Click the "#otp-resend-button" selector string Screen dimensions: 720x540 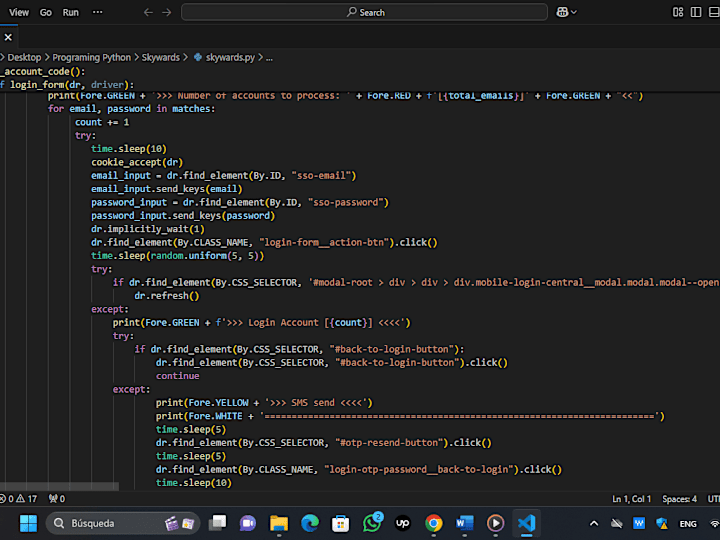[388, 443]
